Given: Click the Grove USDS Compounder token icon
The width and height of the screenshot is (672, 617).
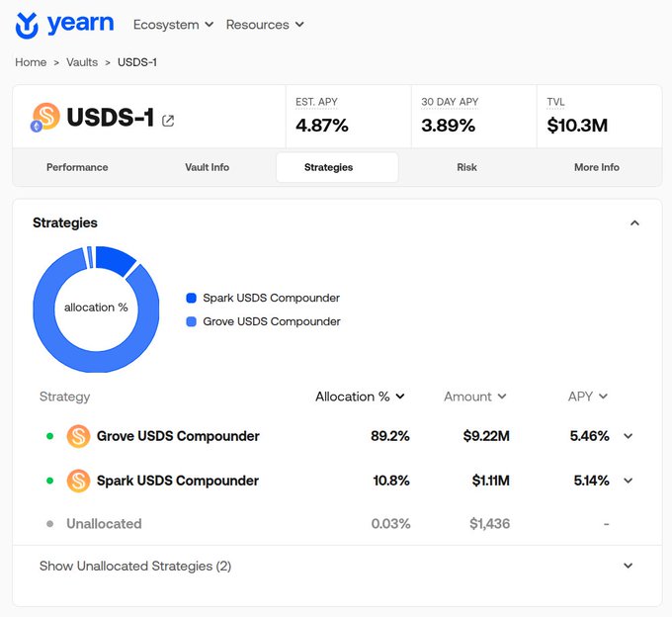Looking at the screenshot, I should (x=78, y=436).
